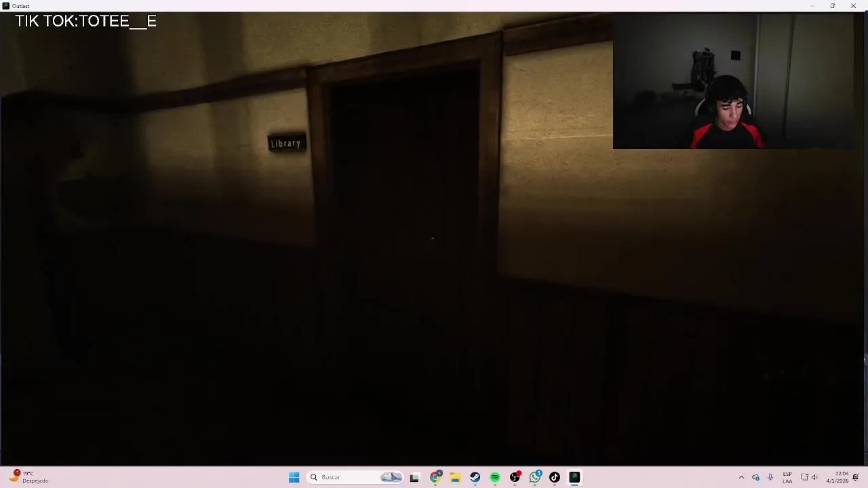Image resolution: width=868 pixels, height=488 pixels.
Task: Open network and volume quick settings
Action: pos(809,477)
